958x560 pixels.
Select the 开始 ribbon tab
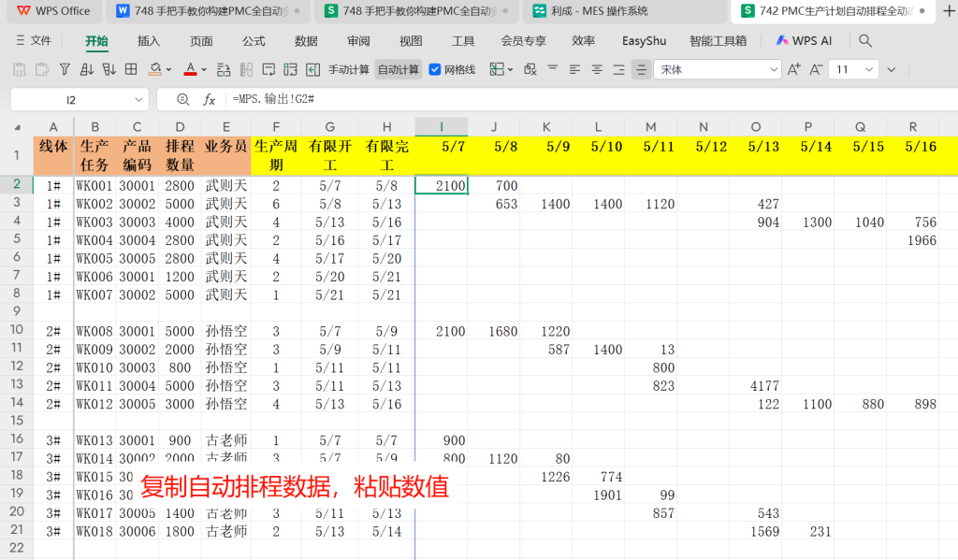[x=96, y=41]
